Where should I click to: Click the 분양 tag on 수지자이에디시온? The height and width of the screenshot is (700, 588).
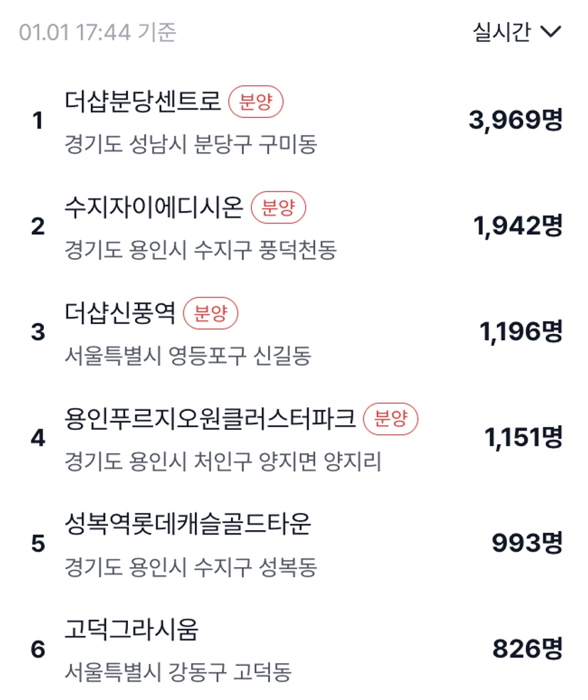[279, 208]
